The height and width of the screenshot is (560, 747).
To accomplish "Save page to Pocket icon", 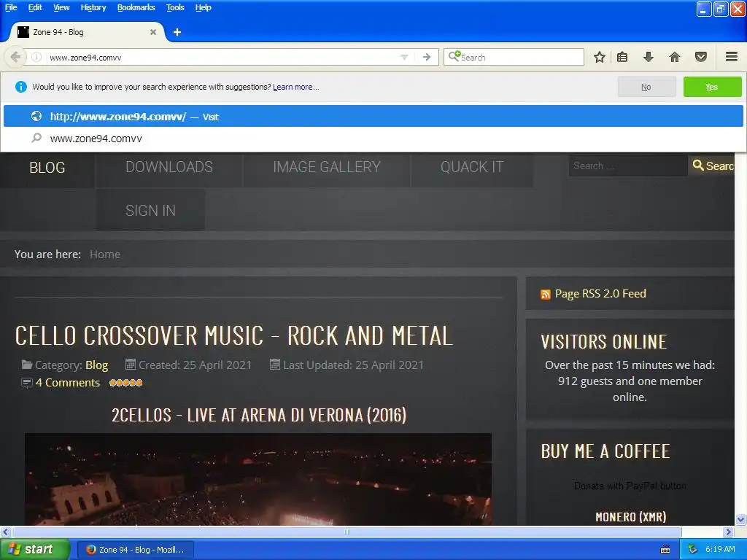I will (x=701, y=57).
